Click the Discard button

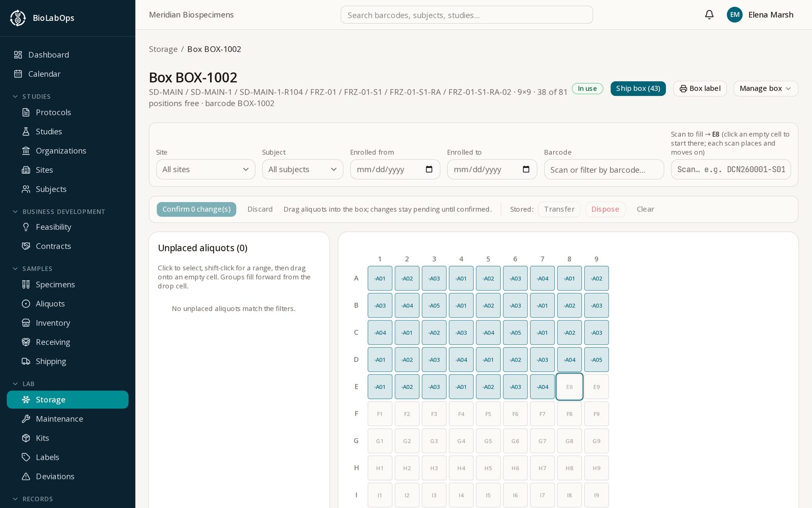[x=260, y=209]
